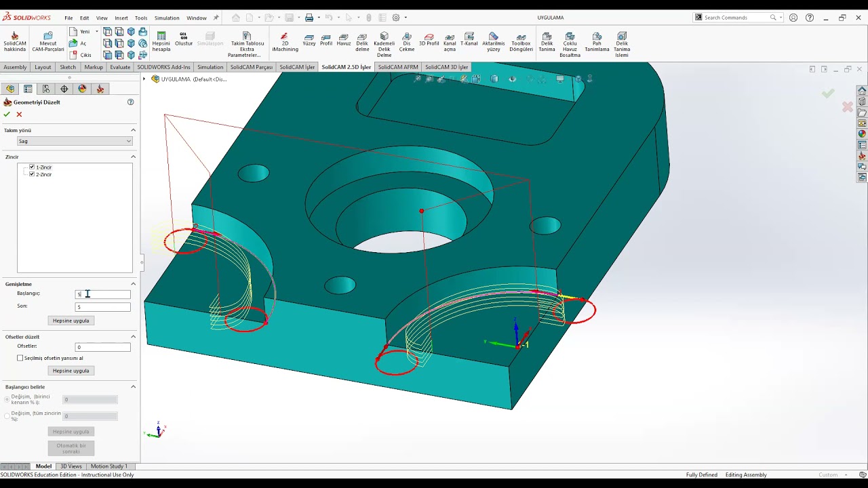Click Çikis to exit SolidCAM
Viewport: 868px width, 488px height.
81,55
